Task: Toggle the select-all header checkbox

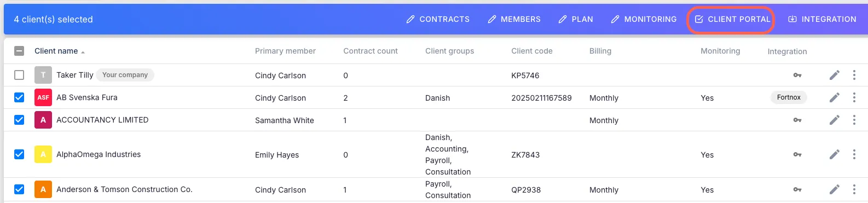Action: click(x=19, y=51)
